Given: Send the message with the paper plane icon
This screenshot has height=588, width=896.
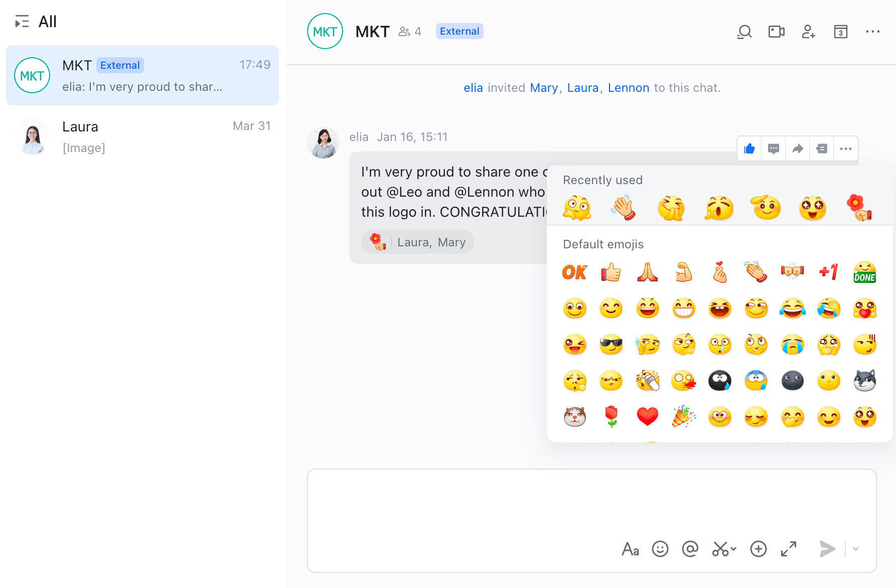Looking at the screenshot, I should point(827,549).
